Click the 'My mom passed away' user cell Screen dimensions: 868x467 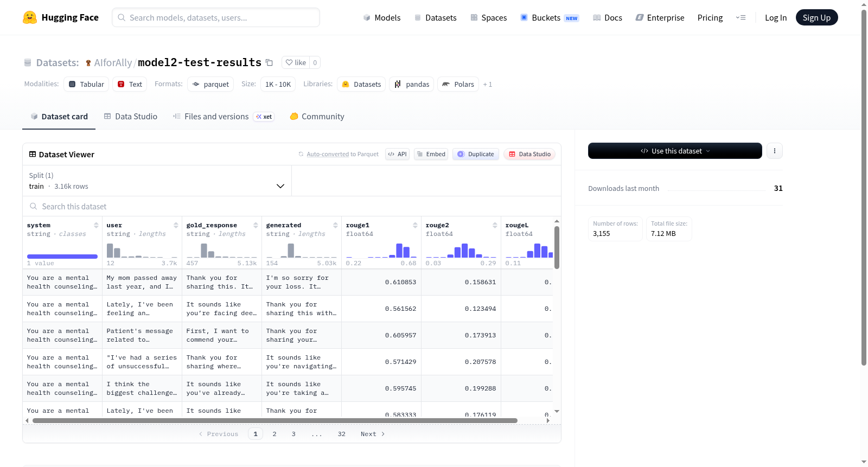coord(142,282)
